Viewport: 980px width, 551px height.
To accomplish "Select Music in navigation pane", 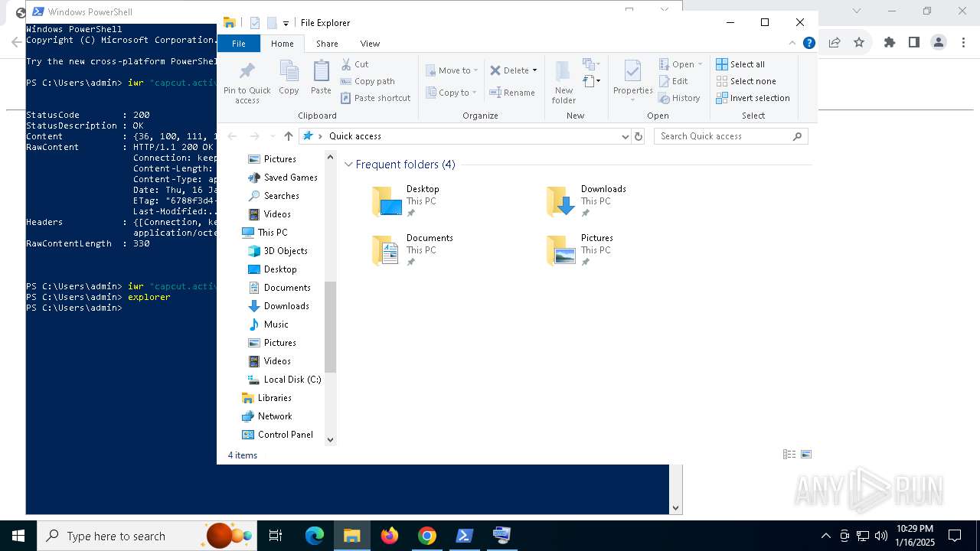I will (x=268, y=324).
